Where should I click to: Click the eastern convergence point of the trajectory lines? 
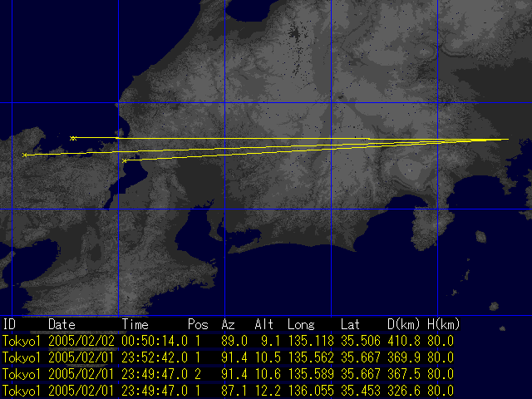point(507,140)
